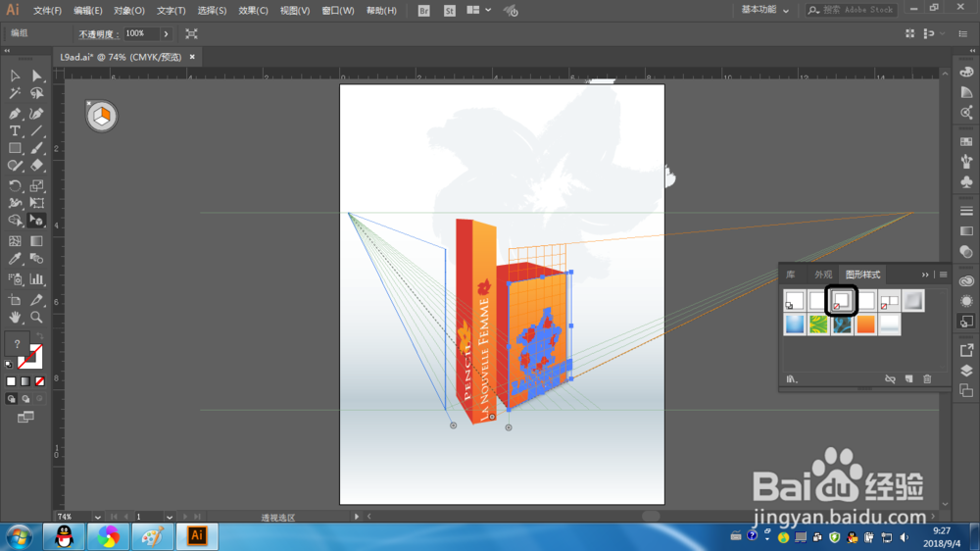Collapse the left tools panel arrows

pyautogui.click(x=7, y=51)
